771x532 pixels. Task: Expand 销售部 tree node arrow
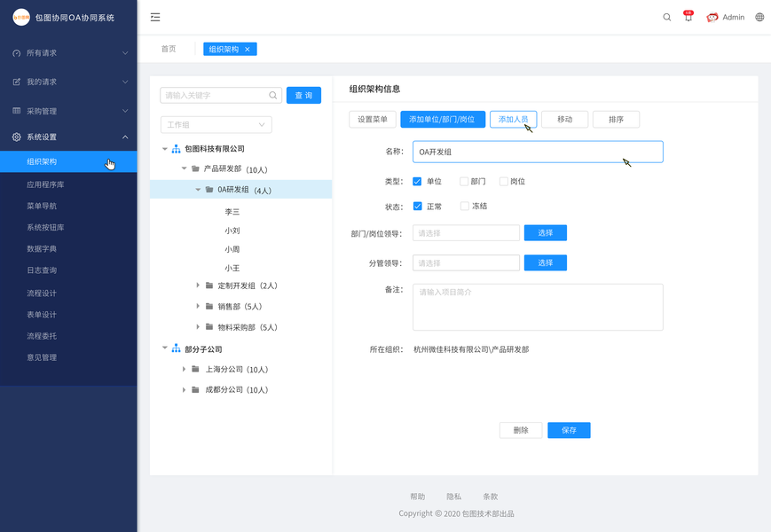[x=198, y=306]
